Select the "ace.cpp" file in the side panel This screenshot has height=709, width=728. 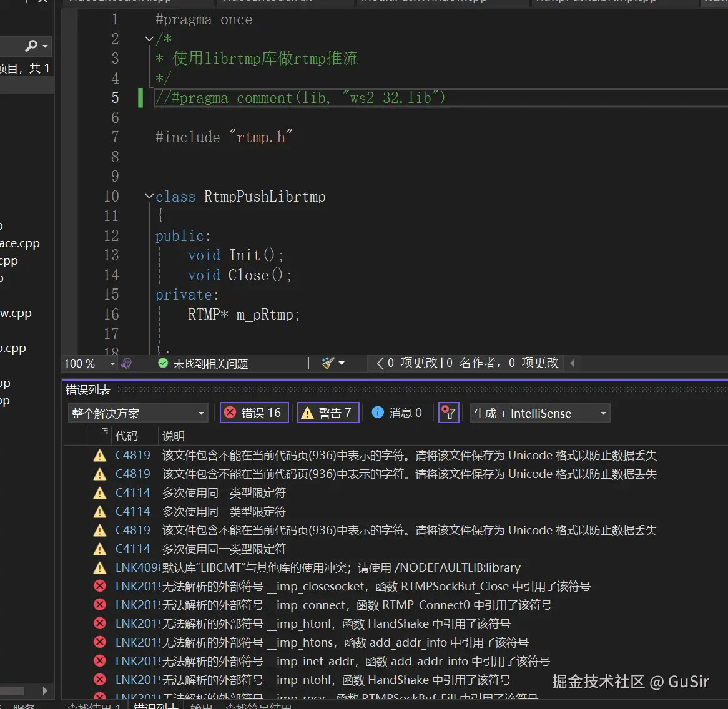click(x=20, y=243)
